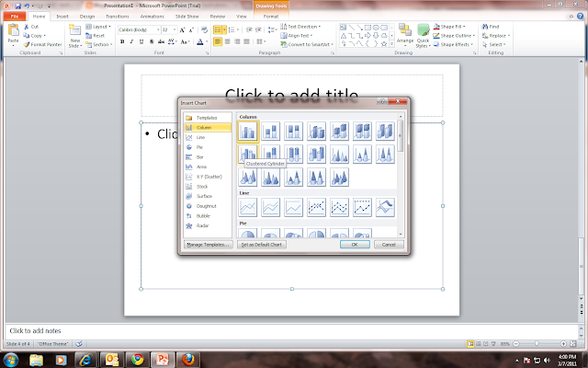This screenshot has height=368, width=588.
Task: Open the Drawing Tools Format tab
Action: [271, 17]
